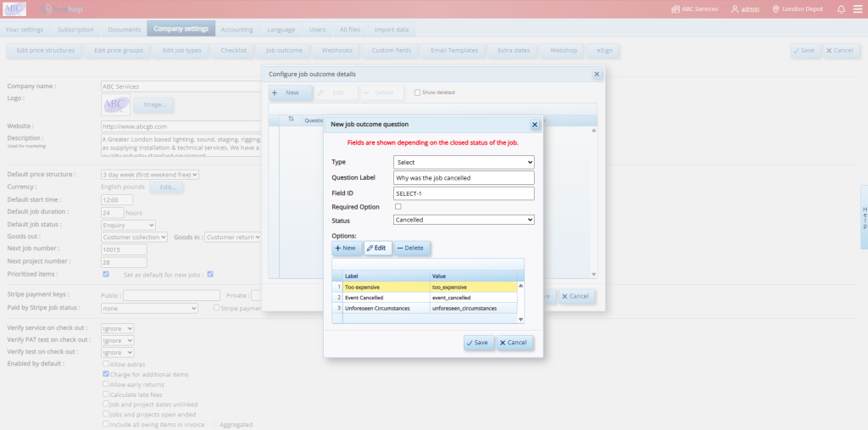Screen dimensions: 868x430
Task: Open Verify PAT test on check out dropdown
Action: (117, 340)
